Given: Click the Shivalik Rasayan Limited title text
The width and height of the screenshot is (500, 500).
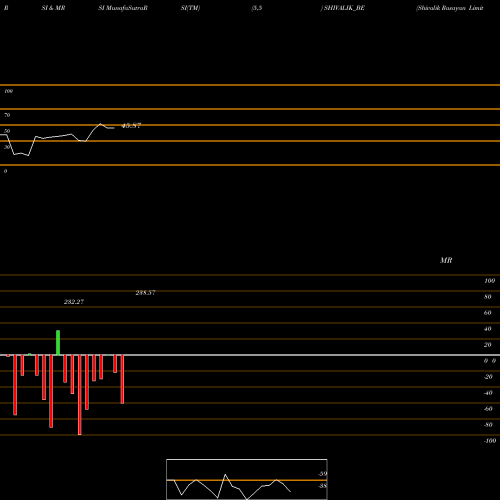Looking at the screenshot, I should 450,8.
